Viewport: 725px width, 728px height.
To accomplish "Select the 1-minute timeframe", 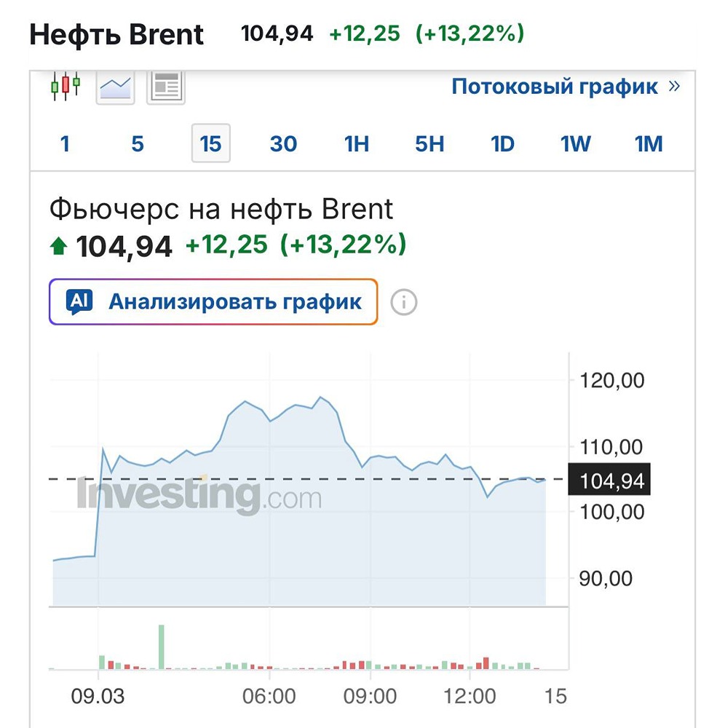I will pyautogui.click(x=65, y=143).
